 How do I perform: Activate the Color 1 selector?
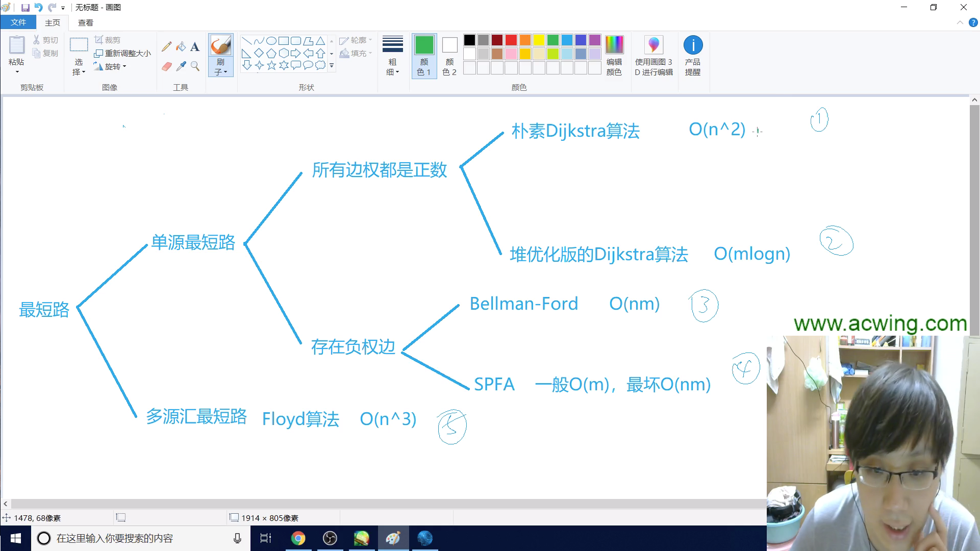coord(423,55)
